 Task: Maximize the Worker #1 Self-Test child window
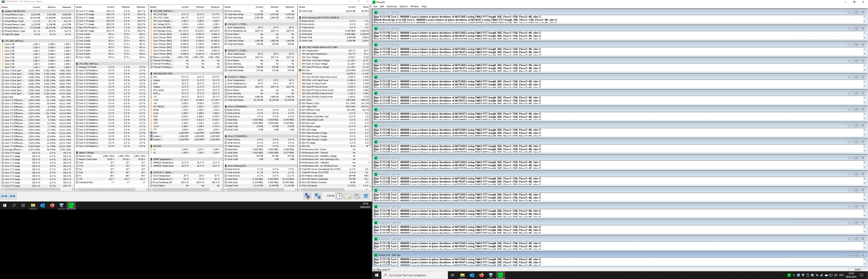point(856,12)
